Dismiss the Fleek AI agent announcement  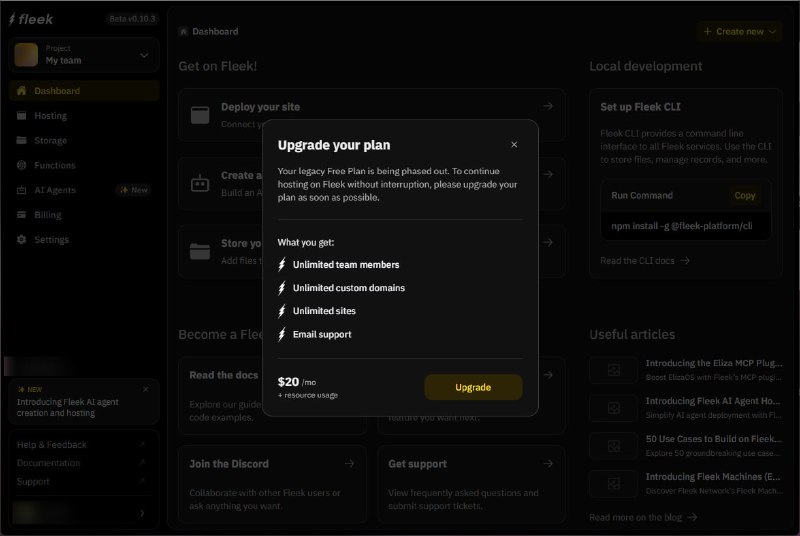point(145,389)
